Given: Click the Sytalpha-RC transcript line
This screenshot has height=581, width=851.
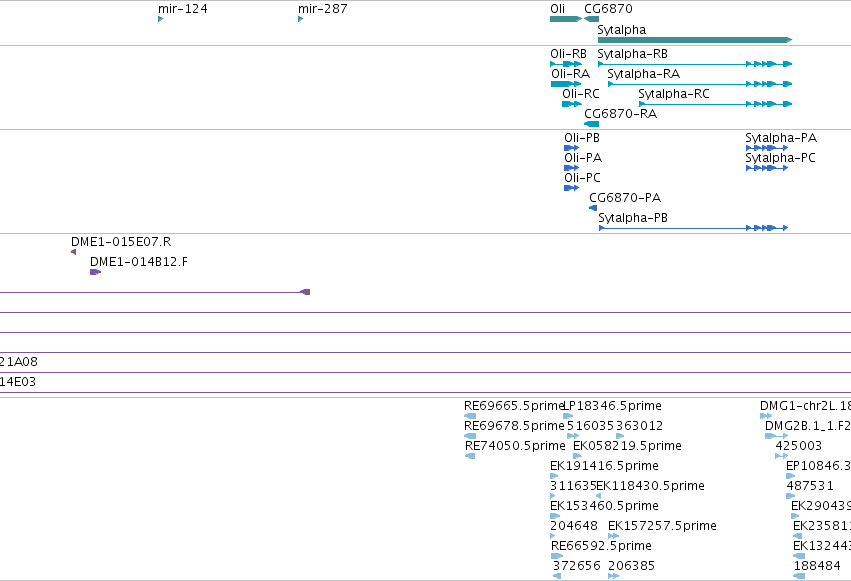Looking at the screenshot, I should 716,104.
